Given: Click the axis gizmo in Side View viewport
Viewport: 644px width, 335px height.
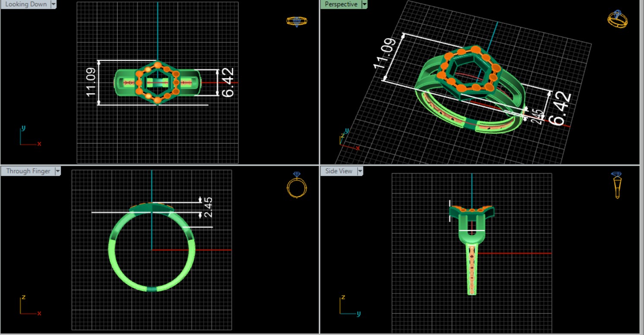Looking at the screenshot, I should pos(348,306).
